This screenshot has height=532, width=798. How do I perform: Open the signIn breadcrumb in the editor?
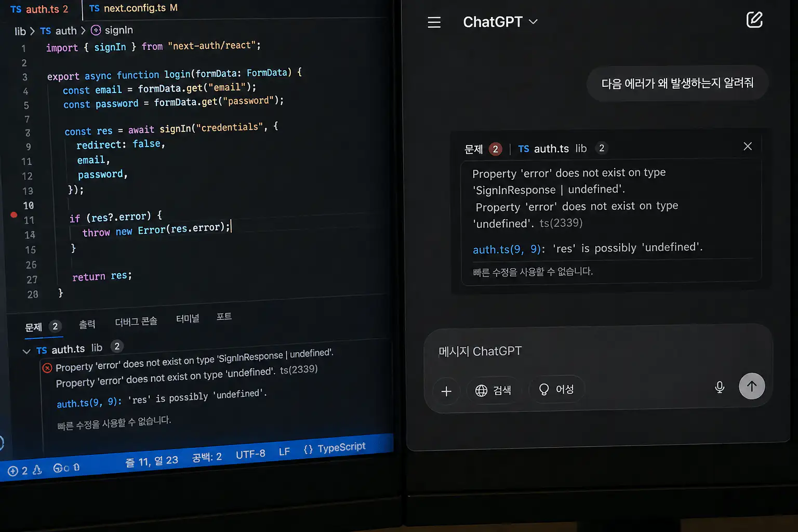(x=119, y=30)
